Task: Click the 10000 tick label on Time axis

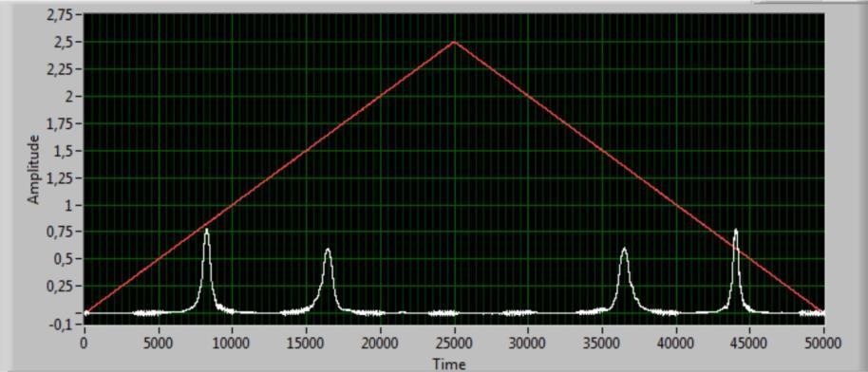Action: tap(232, 344)
